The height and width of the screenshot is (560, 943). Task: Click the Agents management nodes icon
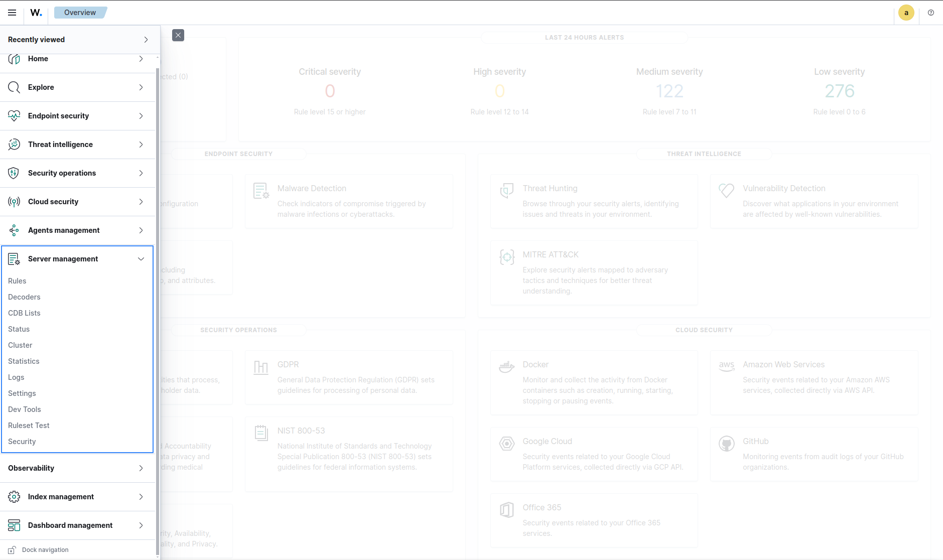pos(14,230)
